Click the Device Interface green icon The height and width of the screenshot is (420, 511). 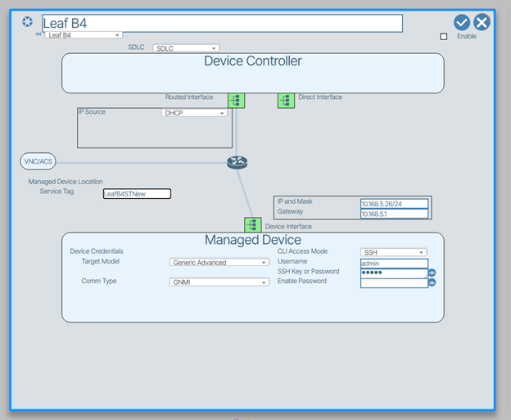click(252, 225)
